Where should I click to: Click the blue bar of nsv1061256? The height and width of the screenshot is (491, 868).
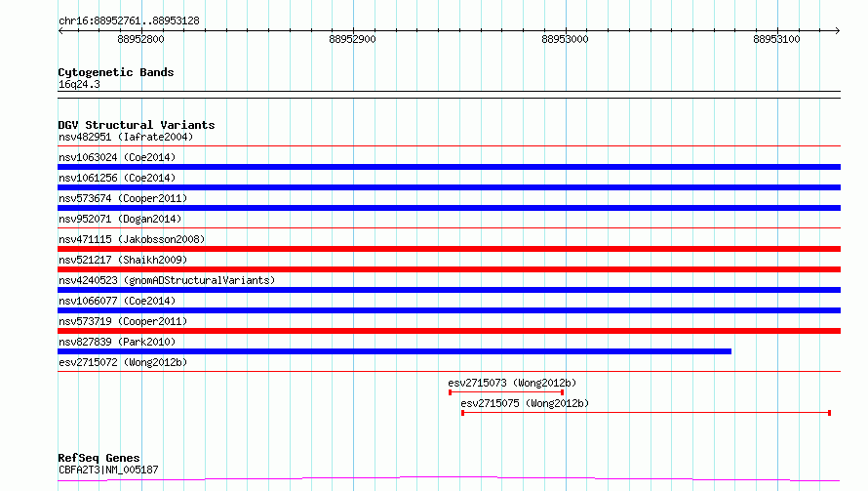[x=449, y=187]
